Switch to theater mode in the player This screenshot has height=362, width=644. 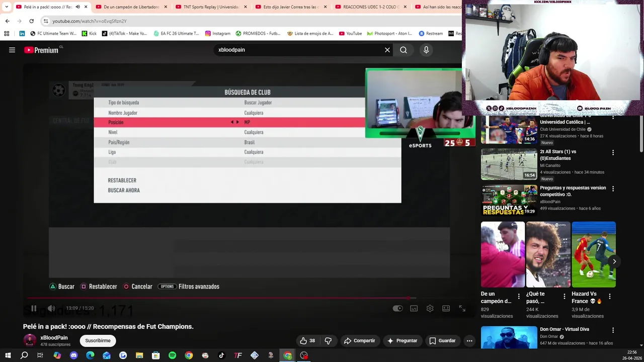(x=446, y=308)
